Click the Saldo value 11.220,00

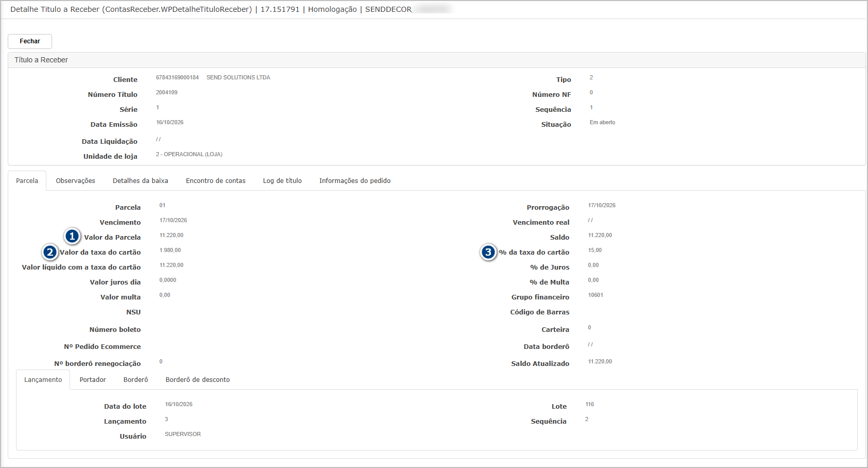(600, 236)
